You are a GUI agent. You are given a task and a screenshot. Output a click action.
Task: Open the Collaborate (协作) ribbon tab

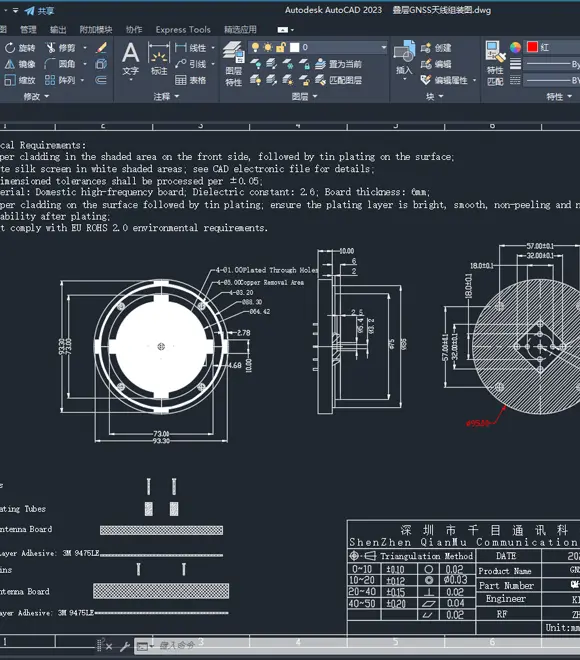134,30
